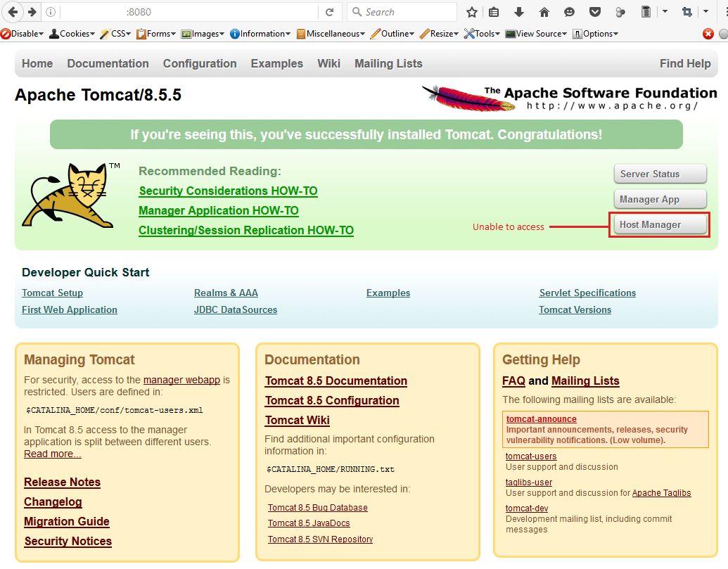Open the Information developer menu

[x=260, y=34]
